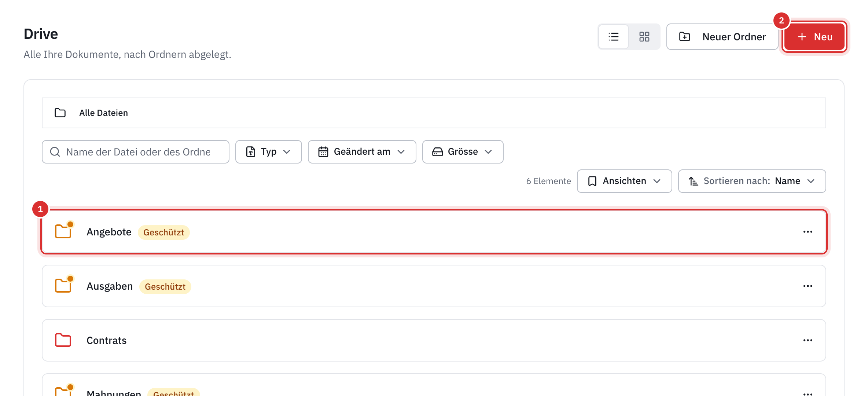Click the bookmark icon in Ansichten
The image size is (868, 396).
tap(592, 181)
